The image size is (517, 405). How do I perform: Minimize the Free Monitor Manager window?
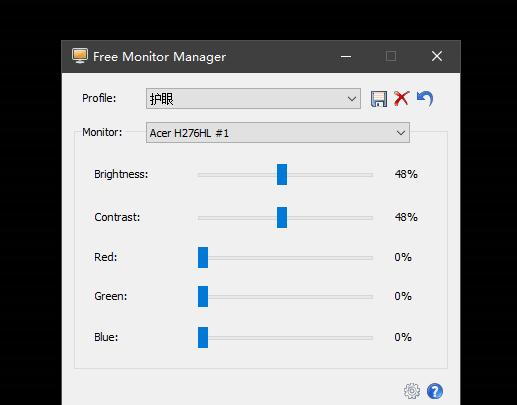(346, 56)
